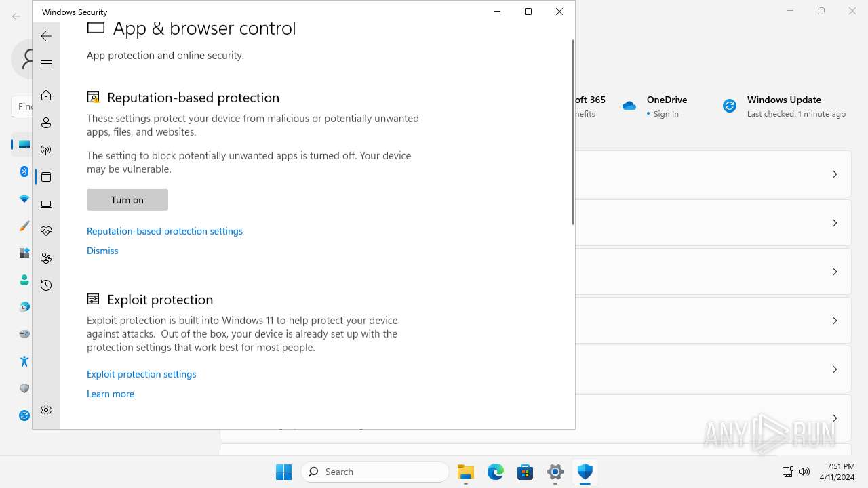Viewport: 868px width, 488px height.
Task: Open the Windows Start menu
Action: pos(284,472)
